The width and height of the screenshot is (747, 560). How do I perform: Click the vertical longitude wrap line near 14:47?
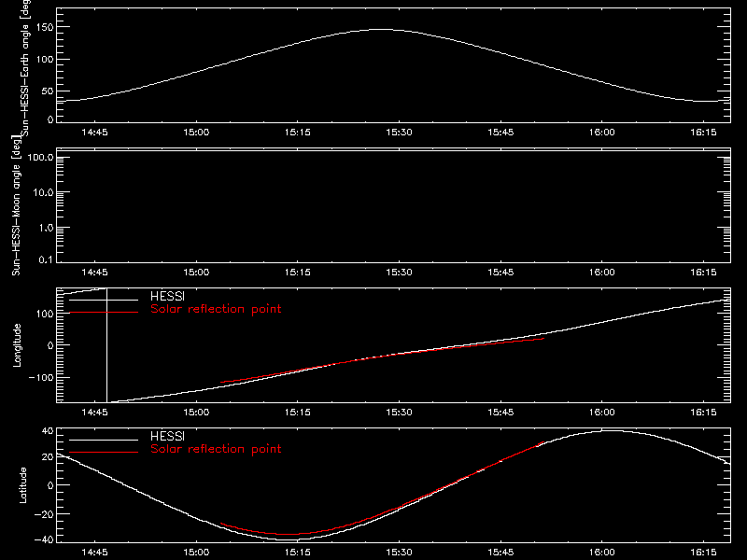[106, 345]
